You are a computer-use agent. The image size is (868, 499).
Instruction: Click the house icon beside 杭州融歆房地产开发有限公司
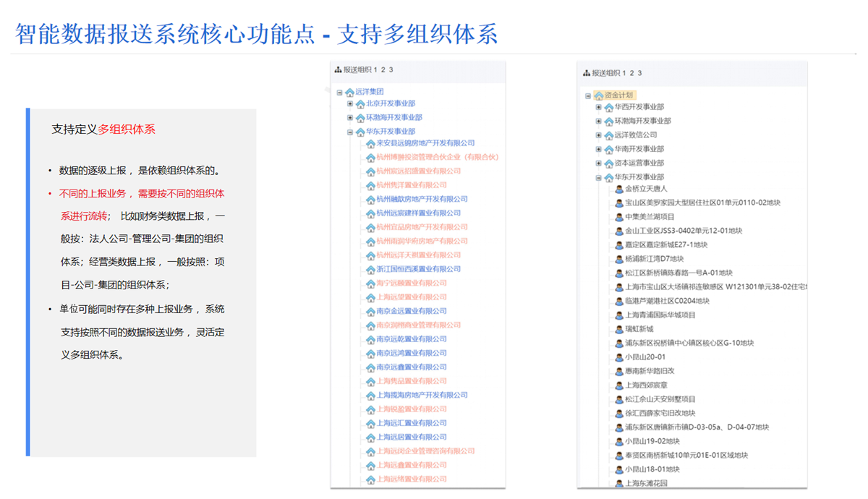(x=370, y=200)
